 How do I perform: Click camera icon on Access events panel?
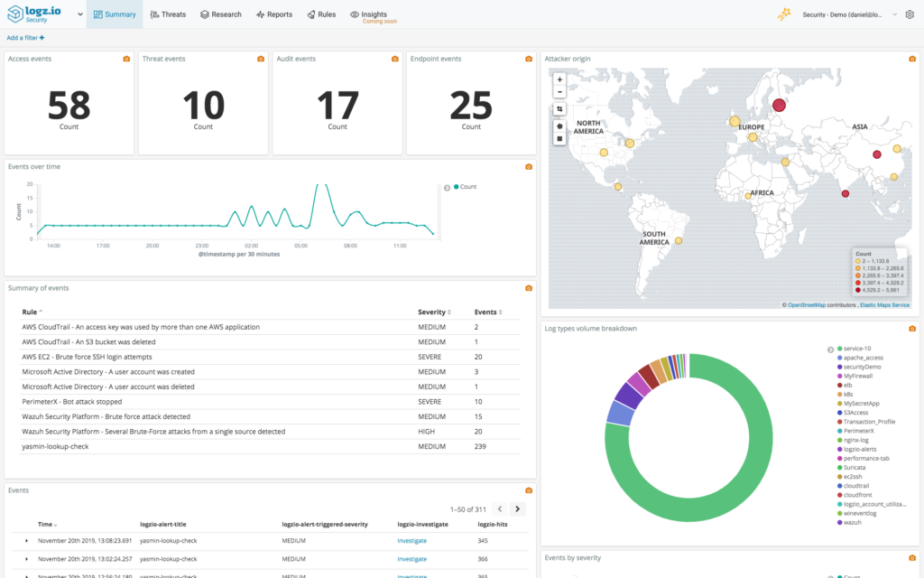click(x=126, y=59)
